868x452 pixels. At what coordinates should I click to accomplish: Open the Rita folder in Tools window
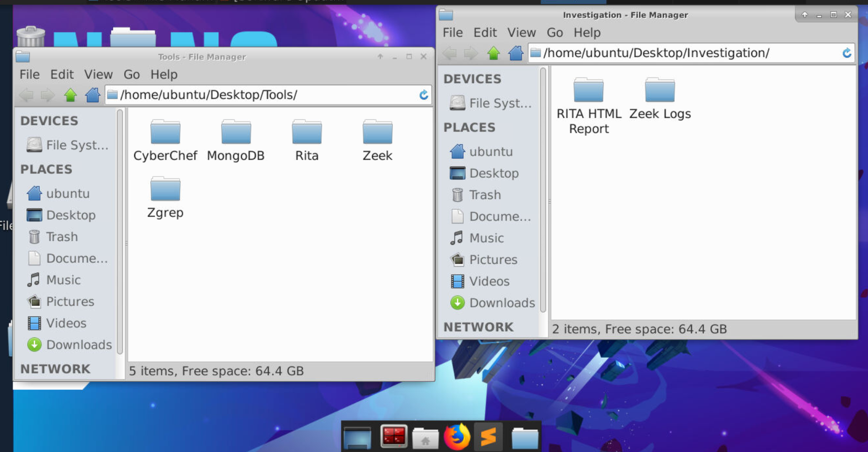pyautogui.click(x=306, y=140)
